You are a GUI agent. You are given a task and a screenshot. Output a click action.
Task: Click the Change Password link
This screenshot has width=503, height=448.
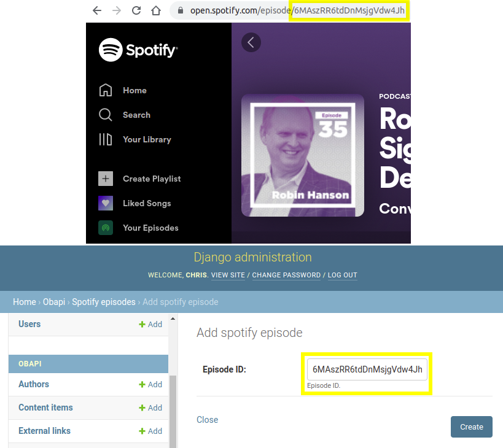pos(286,275)
